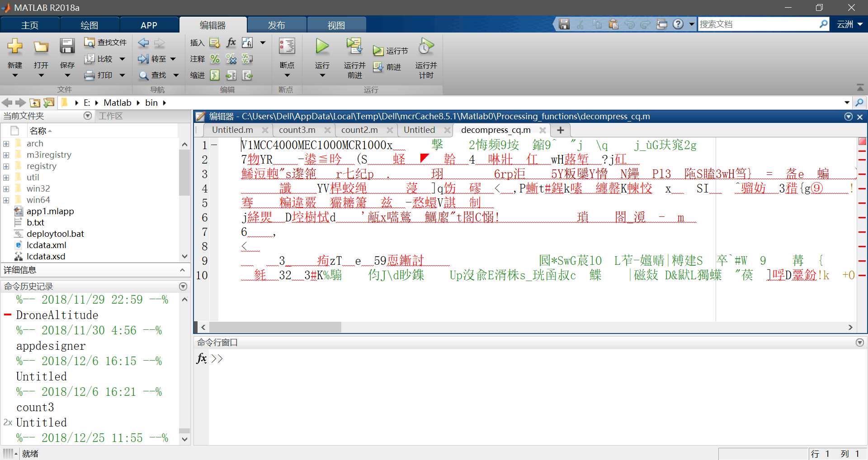Close the count2.m editor tab
Screen dimensions: 868x460
(x=390, y=130)
